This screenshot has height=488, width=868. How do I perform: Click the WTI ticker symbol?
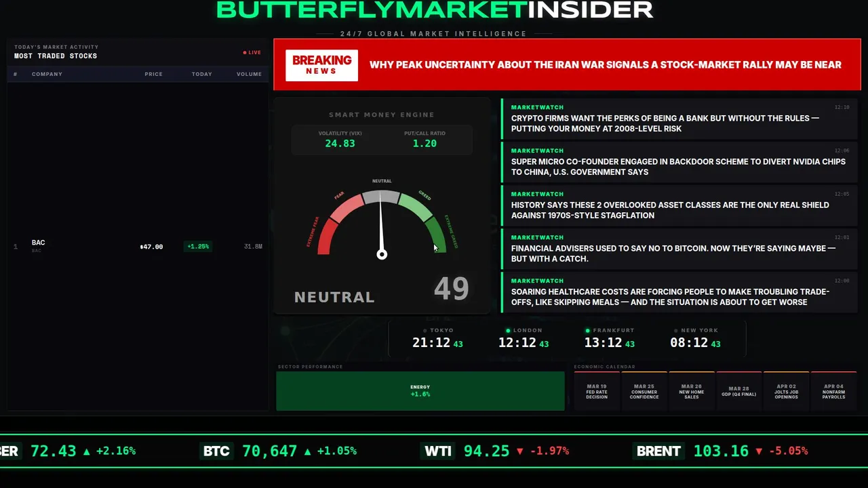(437, 451)
